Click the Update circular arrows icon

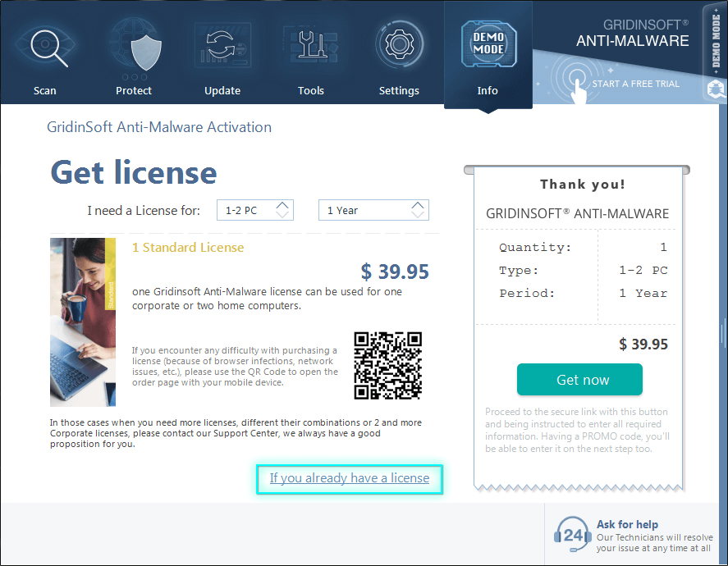pyautogui.click(x=222, y=47)
